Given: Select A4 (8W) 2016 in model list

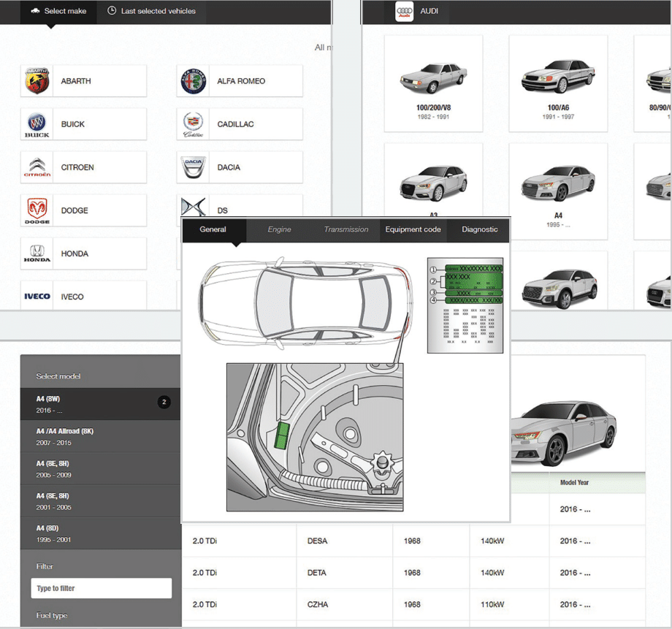Looking at the screenshot, I should click(101, 404).
